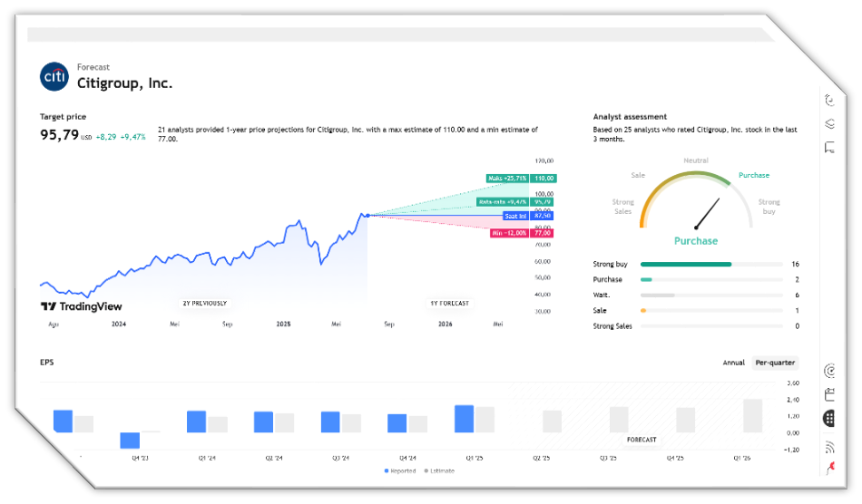
Task: Open the calendar icon in right sidebar
Action: click(829, 394)
